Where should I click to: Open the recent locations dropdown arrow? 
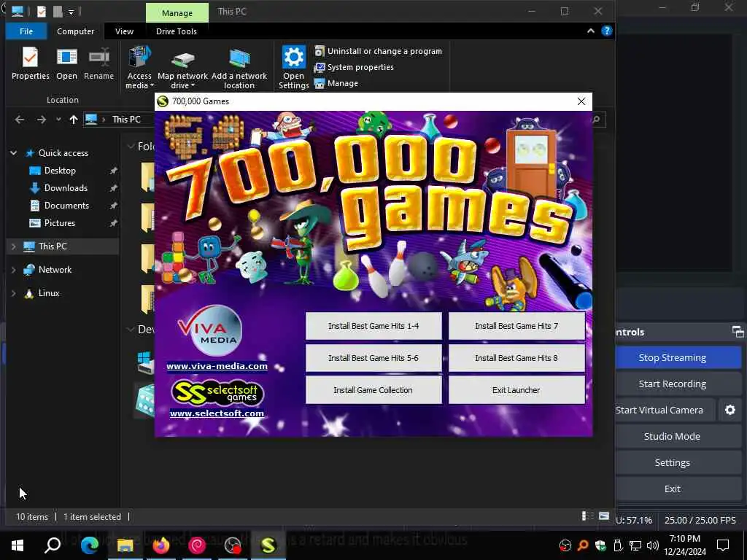58,120
